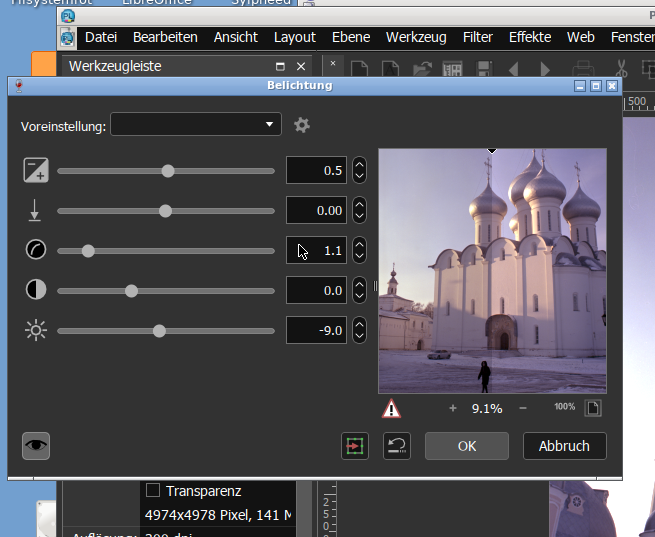The width and height of the screenshot is (655, 537).
Task: Click the back arrow toolbar icon
Action: click(x=513, y=68)
